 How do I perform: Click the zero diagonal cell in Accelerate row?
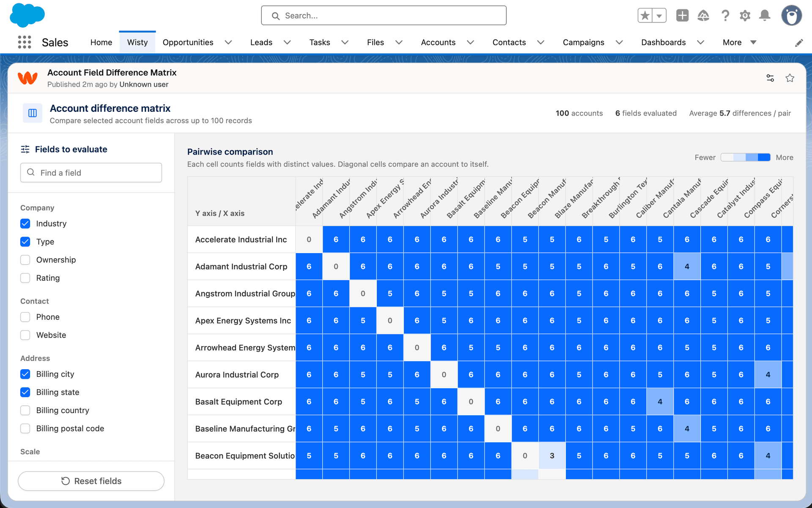point(309,240)
